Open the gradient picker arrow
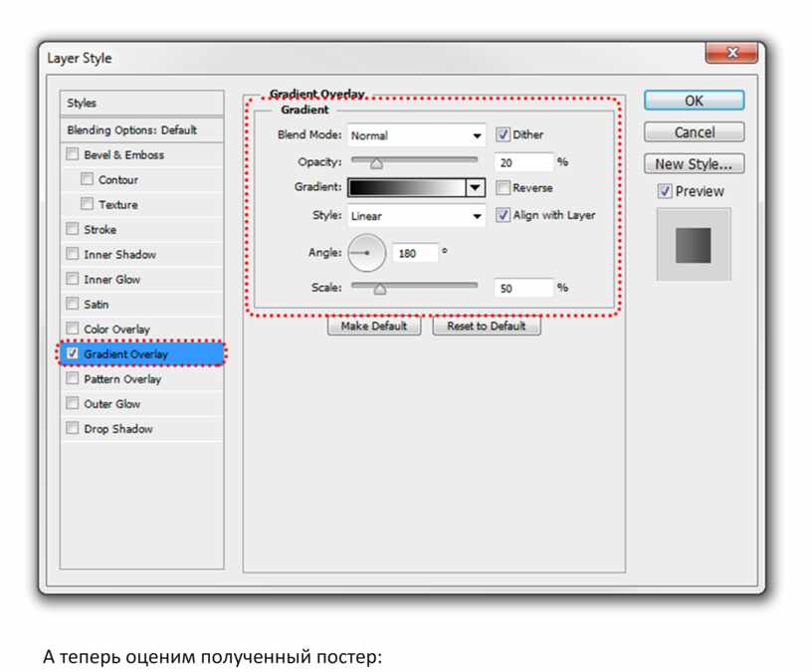This screenshot has height=672, width=812. [475, 187]
